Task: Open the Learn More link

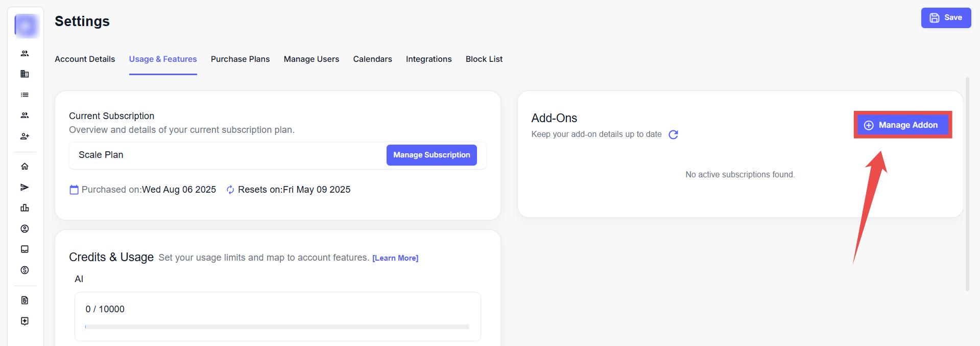Action: [x=395, y=258]
